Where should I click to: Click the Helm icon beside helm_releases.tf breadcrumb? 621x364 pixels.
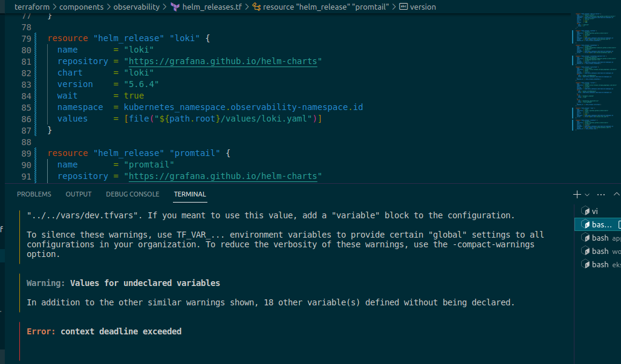point(174,7)
